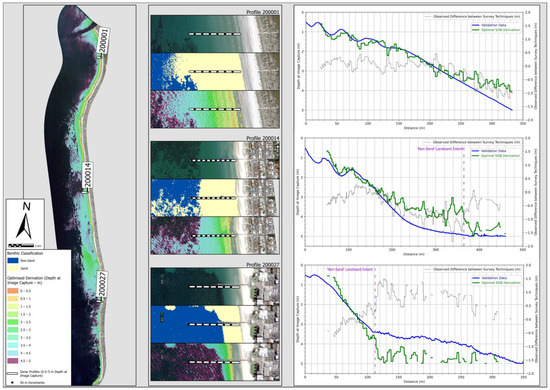This screenshot has height=390, width=550.
Task: Click the 3 – 3.5 depth legend swatch
Action: [x=13, y=337]
